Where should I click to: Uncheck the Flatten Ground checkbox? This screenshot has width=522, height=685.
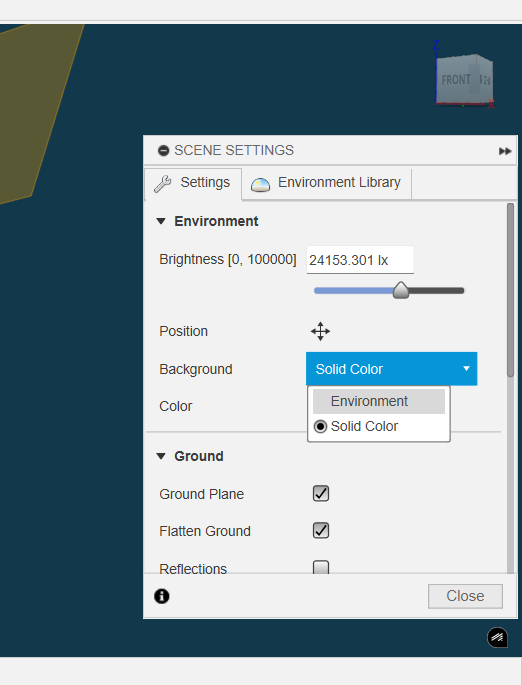[321, 531]
